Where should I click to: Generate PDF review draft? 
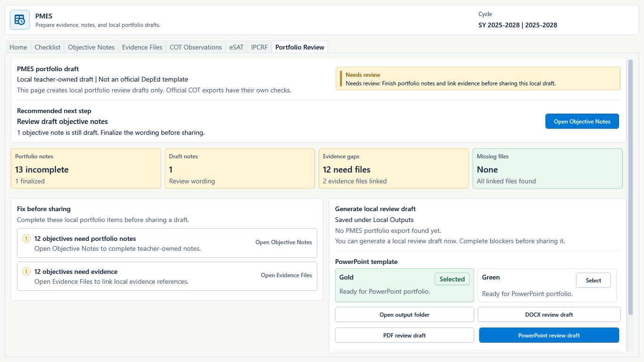(x=405, y=335)
